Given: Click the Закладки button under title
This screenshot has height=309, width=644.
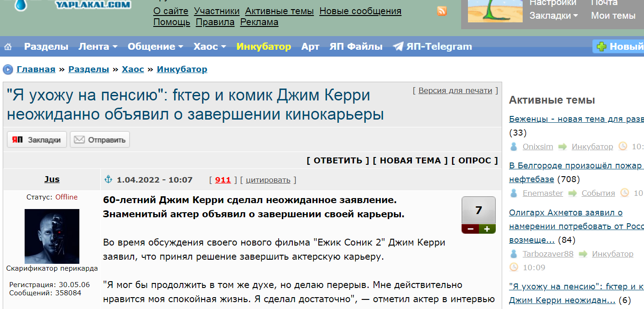Looking at the screenshot, I should point(37,140).
